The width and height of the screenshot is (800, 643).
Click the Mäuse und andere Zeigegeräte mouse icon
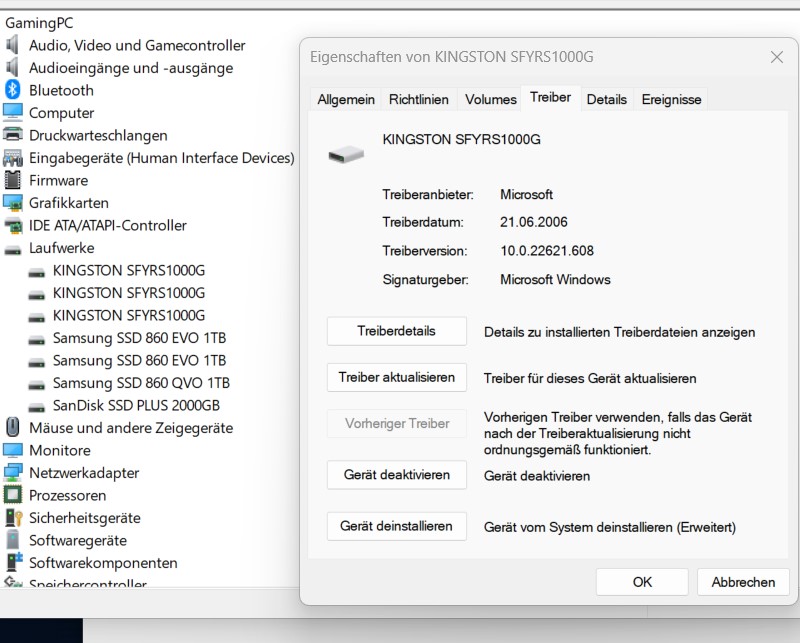pyautogui.click(x=12, y=428)
